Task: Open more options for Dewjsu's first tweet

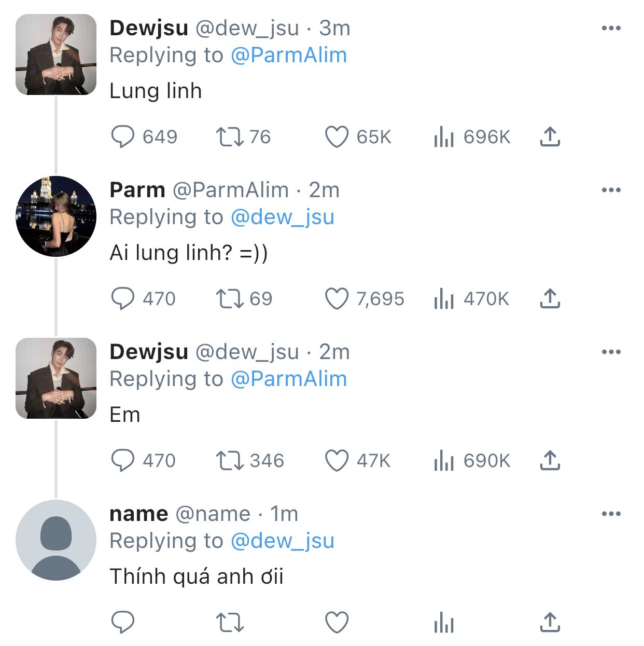Action: (x=611, y=29)
